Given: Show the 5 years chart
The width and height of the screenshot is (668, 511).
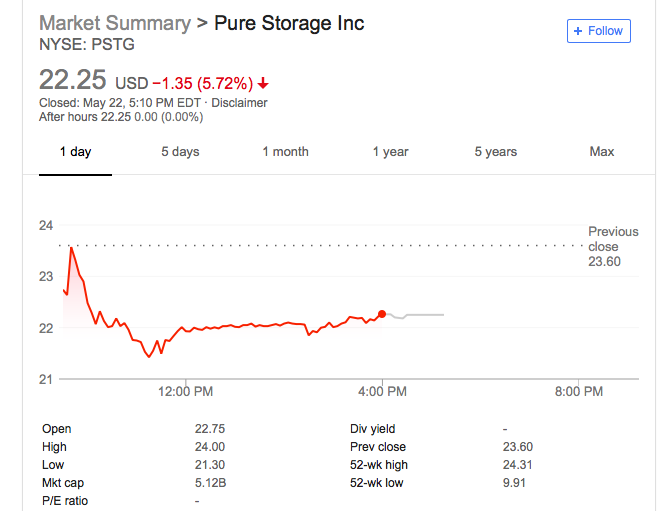Looking at the screenshot, I should tap(496, 152).
